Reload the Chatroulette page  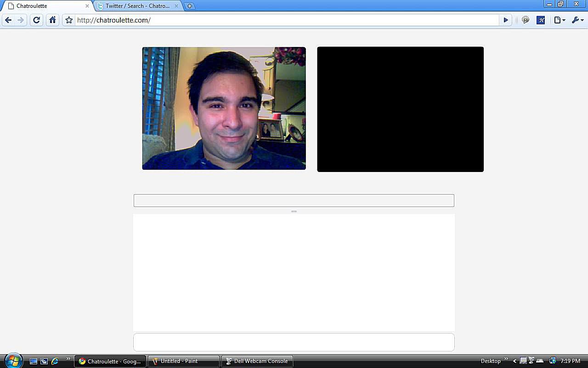coord(37,20)
